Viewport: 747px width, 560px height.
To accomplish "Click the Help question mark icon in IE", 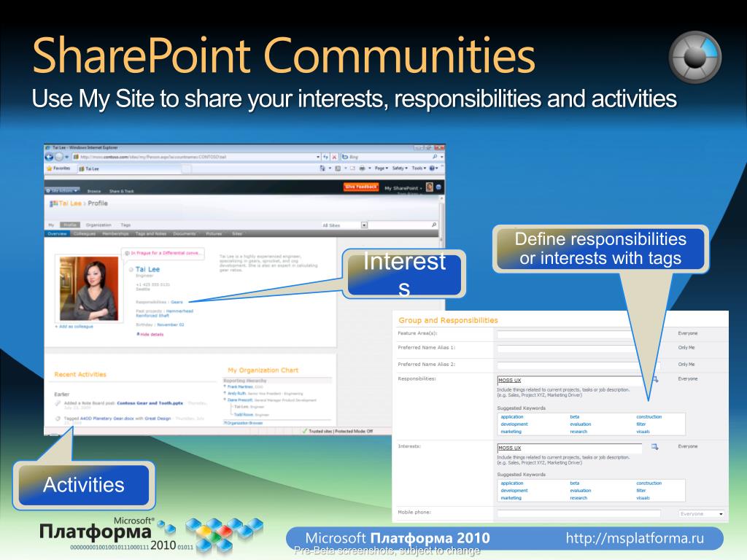I will pos(432,168).
